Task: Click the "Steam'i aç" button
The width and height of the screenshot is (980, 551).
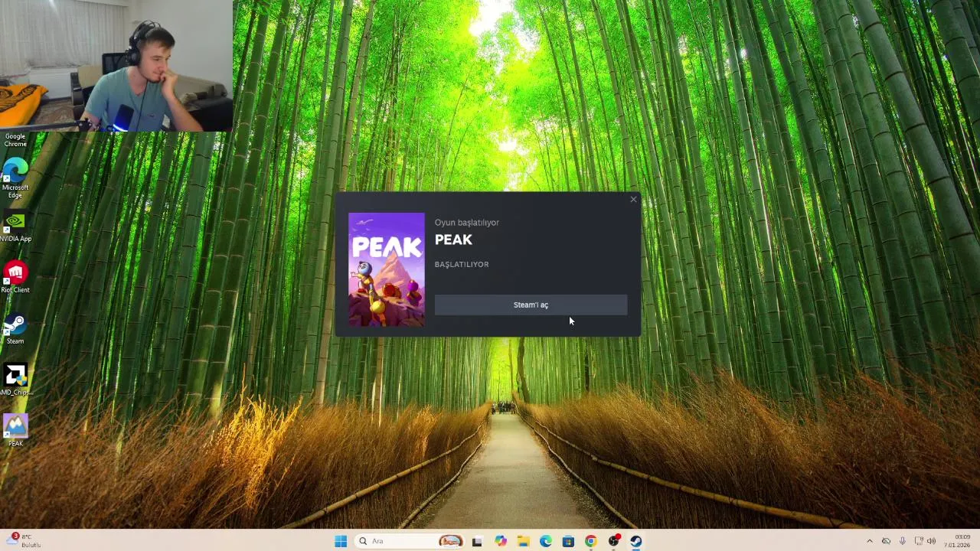Action: [x=531, y=305]
